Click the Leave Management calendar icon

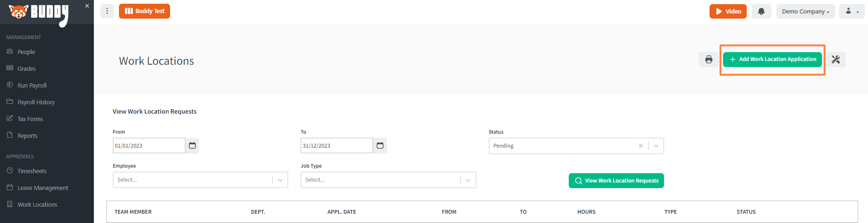coord(10,187)
